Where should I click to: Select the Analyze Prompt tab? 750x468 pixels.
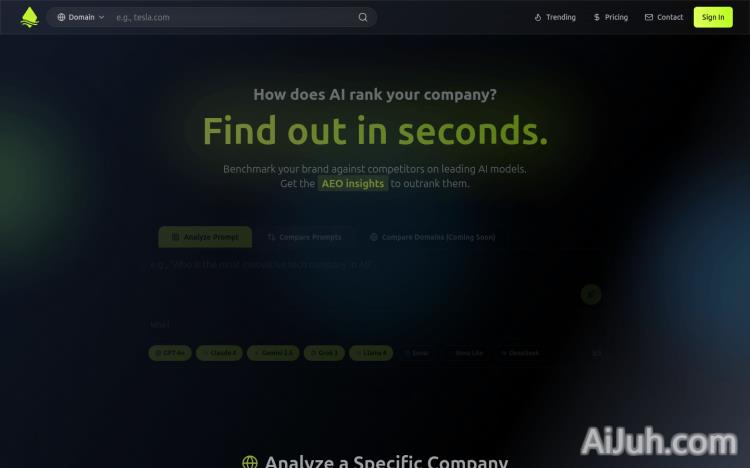pyautogui.click(x=205, y=237)
